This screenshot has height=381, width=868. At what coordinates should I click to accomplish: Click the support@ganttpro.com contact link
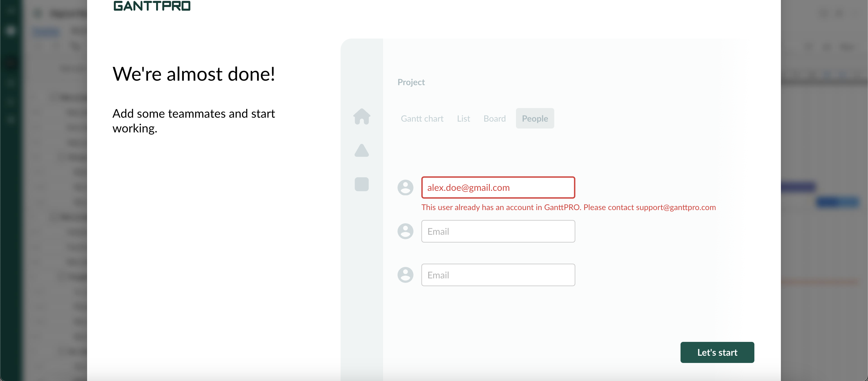coord(675,207)
